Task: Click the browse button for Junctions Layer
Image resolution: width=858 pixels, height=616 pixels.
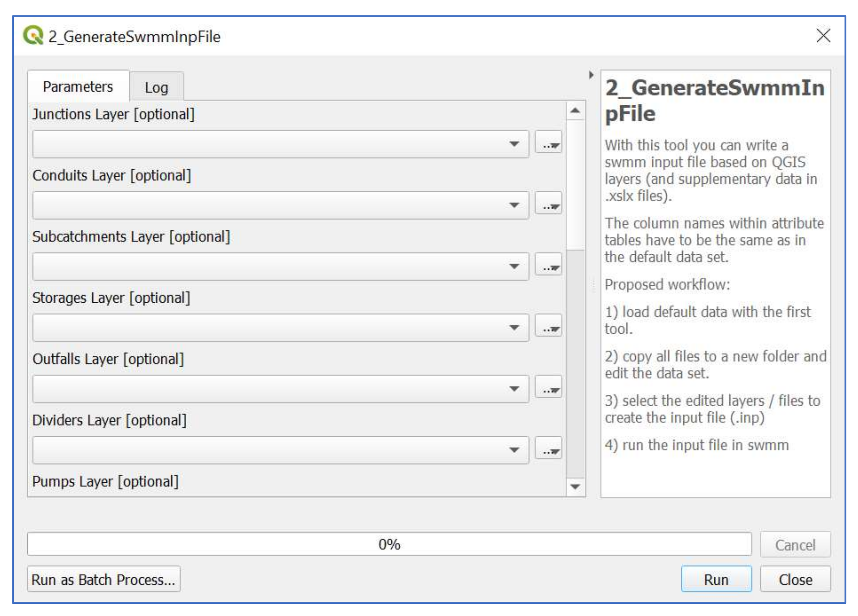Action: pos(548,143)
